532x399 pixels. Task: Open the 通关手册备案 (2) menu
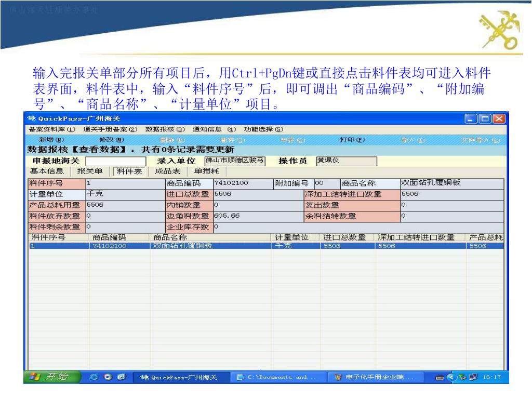click(x=110, y=129)
